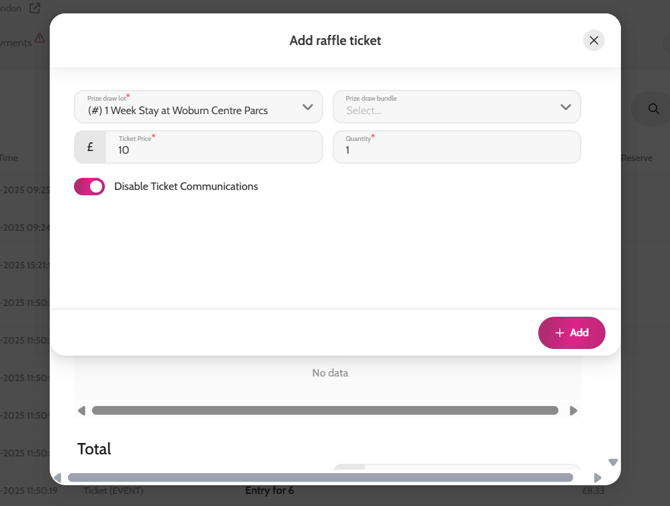Toggle Disable Ticket Communications switch
670x506 pixels.
pyautogui.click(x=89, y=186)
